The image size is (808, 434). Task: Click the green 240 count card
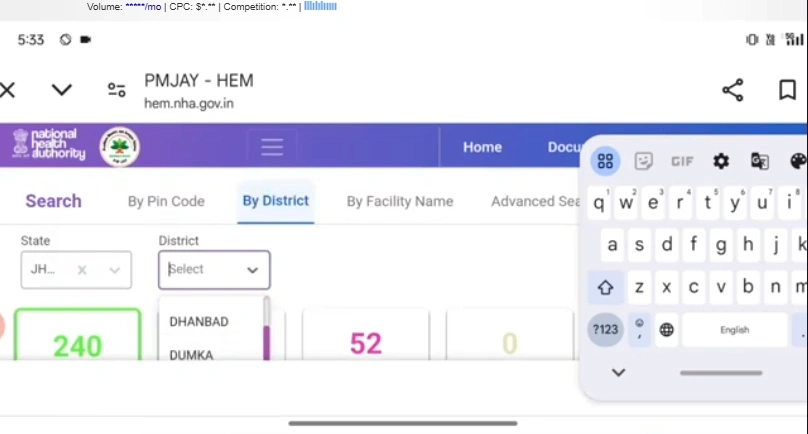click(x=77, y=335)
